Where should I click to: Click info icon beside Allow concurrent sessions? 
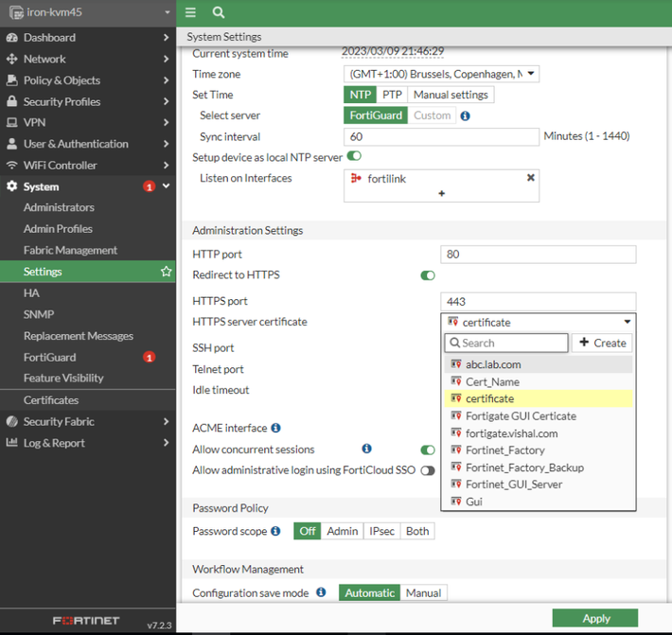[366, 450]
